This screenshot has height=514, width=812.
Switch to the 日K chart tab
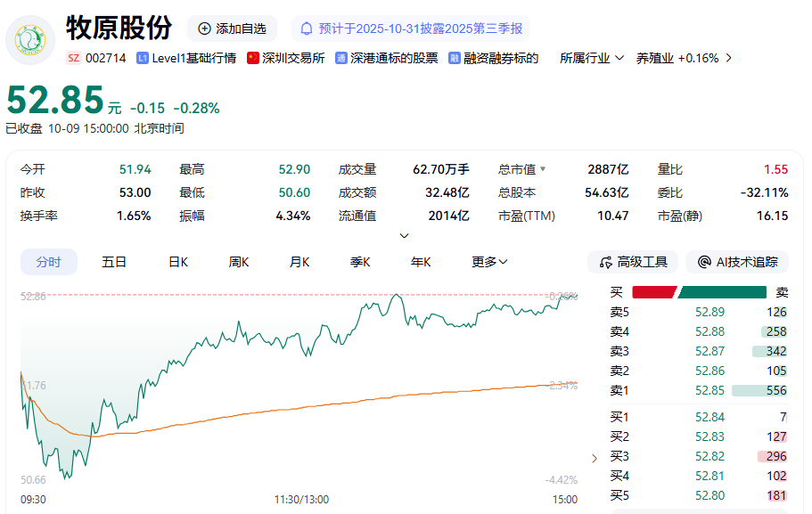click(178, 262)
